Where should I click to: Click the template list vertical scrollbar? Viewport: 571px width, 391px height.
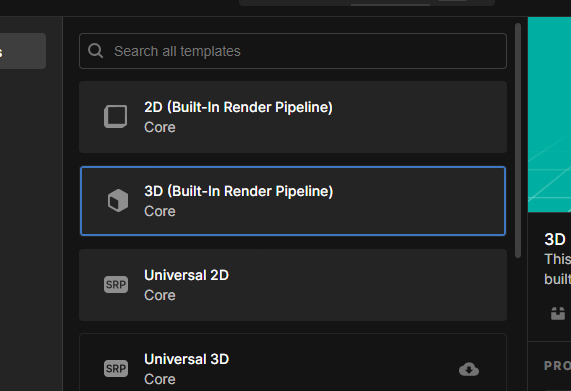point(518,141)
